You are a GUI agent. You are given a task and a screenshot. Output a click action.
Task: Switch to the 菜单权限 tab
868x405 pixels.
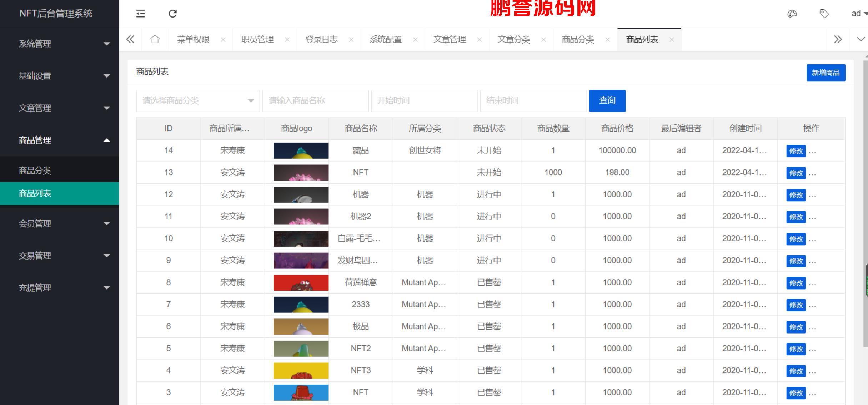pos(193,39)
